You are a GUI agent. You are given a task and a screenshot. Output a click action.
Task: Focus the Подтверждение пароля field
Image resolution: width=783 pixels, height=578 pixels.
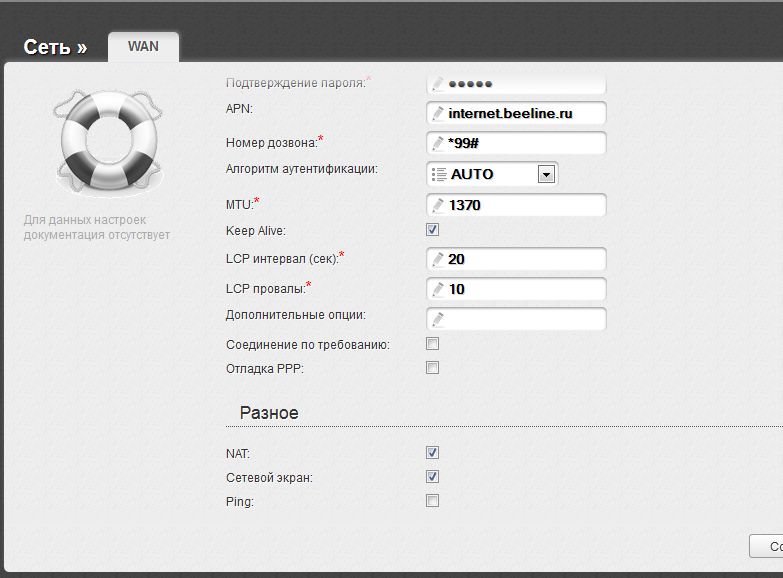(x=516, y=84)
